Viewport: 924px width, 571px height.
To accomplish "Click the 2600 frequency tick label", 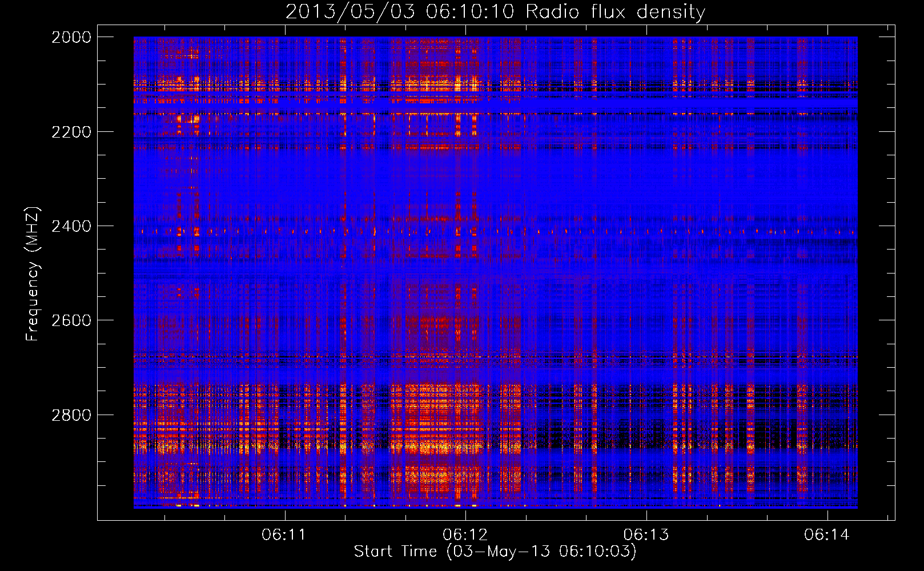I will click(x=71, y=320).
